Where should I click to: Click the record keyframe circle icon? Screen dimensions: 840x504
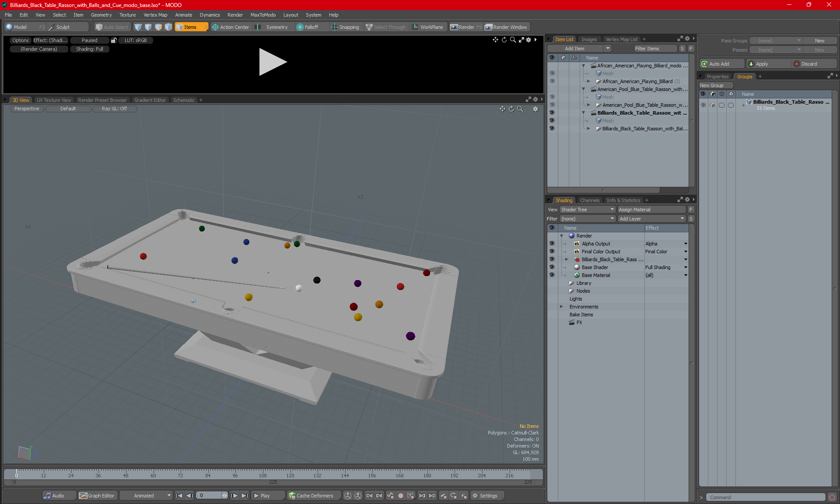click(x=400, y=496)
